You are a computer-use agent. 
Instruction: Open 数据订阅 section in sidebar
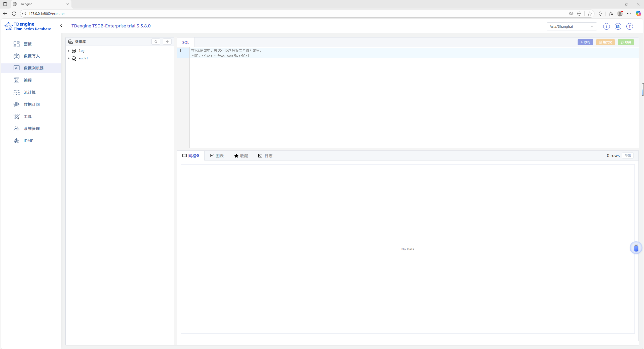pos(31,104)
